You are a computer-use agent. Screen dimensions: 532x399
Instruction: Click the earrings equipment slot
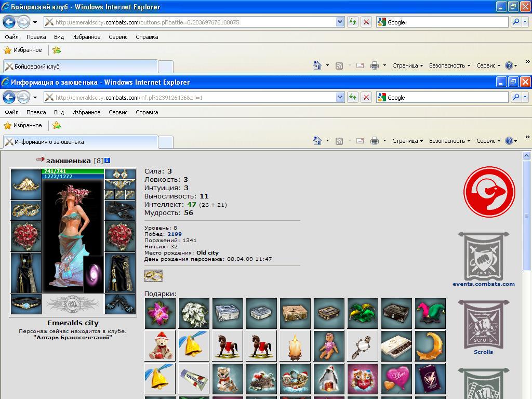[x=120, y=174]
